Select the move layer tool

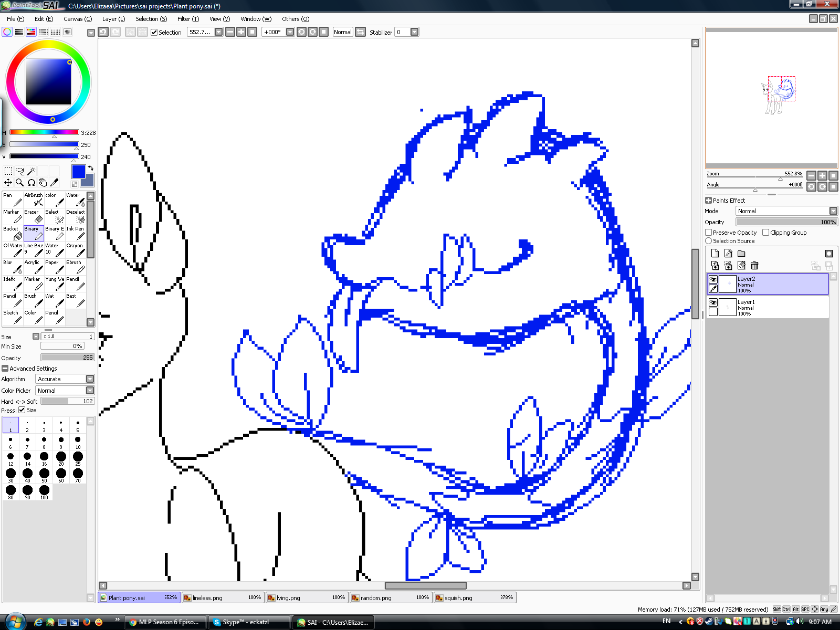pos(8,183)
